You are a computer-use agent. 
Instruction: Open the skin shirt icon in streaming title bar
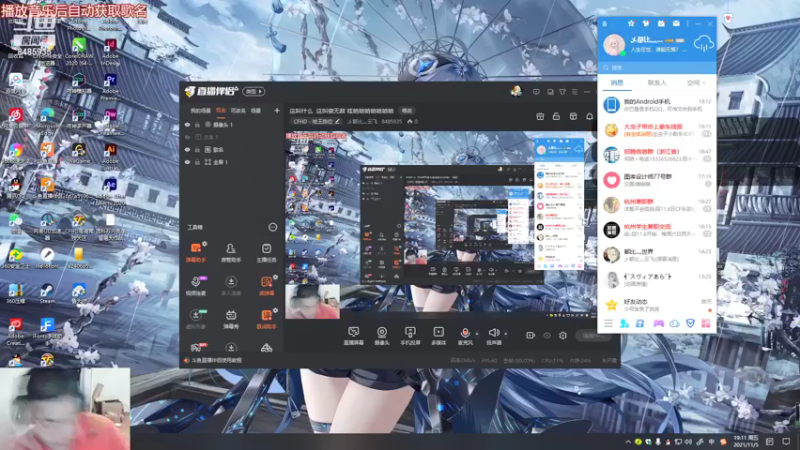tap(562, 92)
